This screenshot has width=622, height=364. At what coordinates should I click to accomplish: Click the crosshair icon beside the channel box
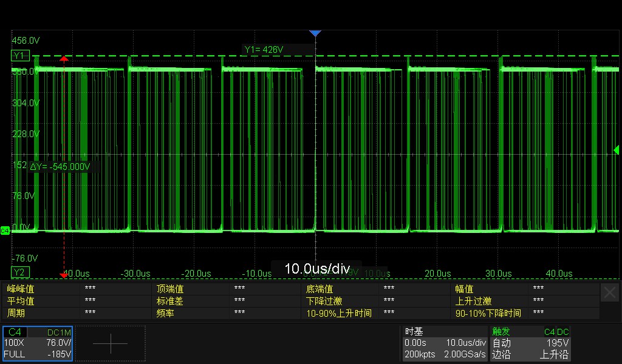point(111,343)
